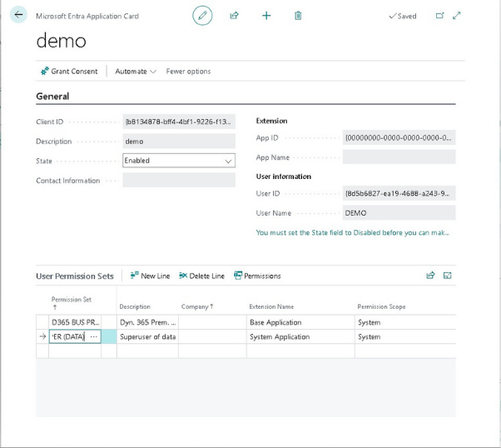This screenshot has height=448, width=501.
Task: Click the Permission Scope column header
Action: (381, 306)
